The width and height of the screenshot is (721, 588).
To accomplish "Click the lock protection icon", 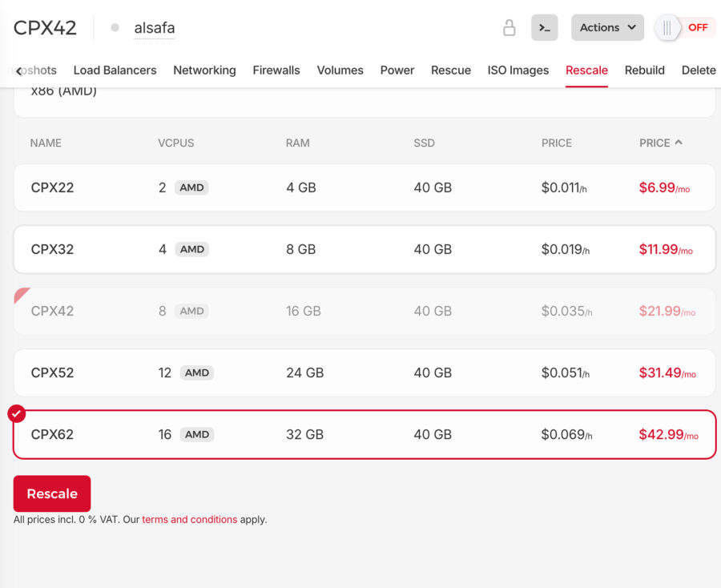I will [x=509, y=27].
